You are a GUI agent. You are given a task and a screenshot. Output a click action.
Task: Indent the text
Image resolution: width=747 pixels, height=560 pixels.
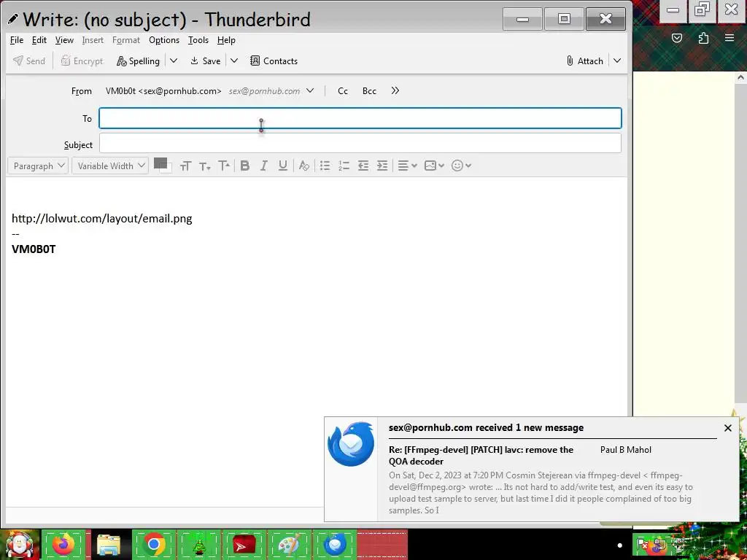[x=382, y=166]
